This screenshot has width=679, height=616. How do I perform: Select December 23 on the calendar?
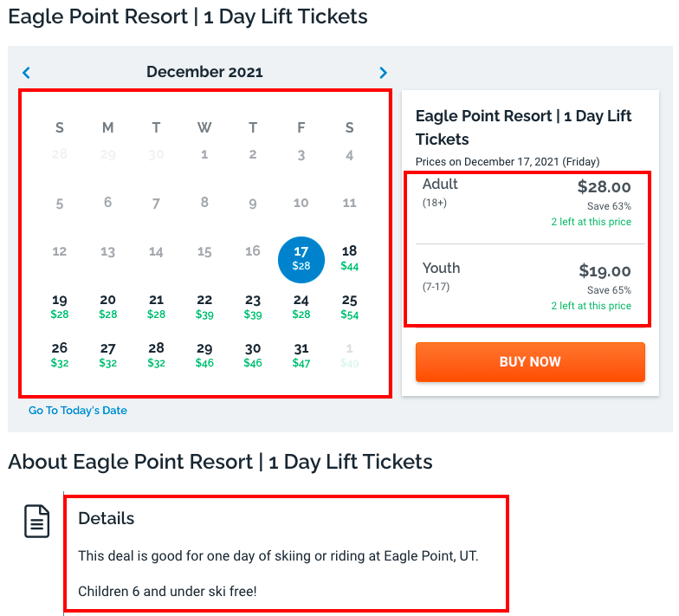(253, 307)
